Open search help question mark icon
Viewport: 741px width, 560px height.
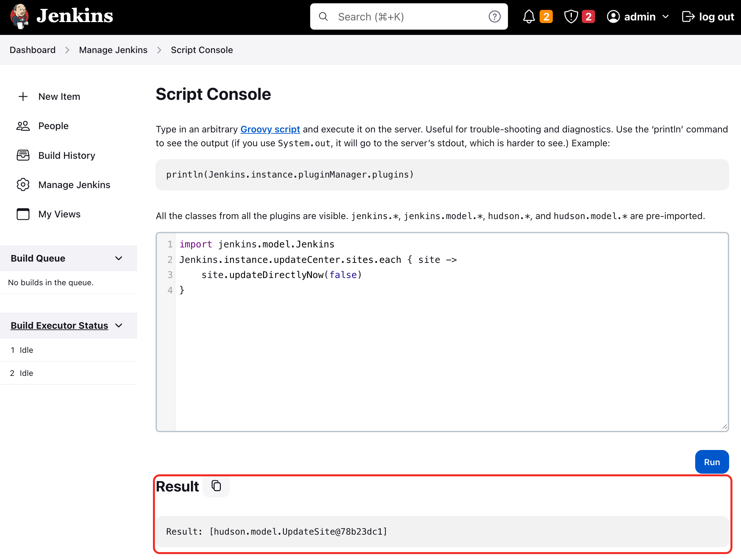[x=494, y=16]
